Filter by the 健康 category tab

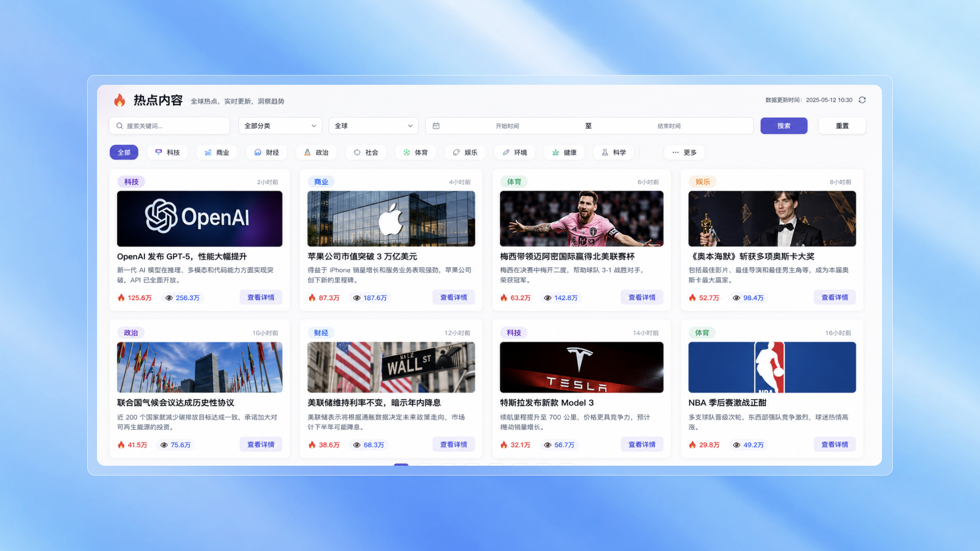(x=564, y=152)
